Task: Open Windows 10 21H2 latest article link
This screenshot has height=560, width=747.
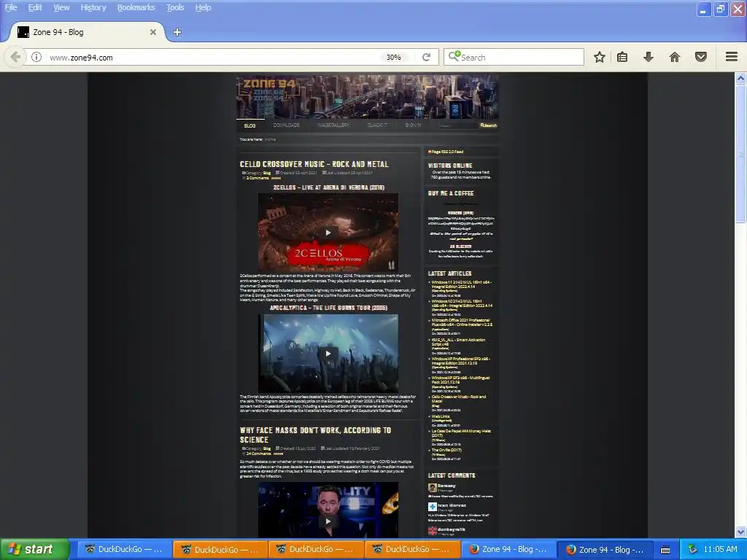Action: pyautogui.click(x=462, y=303)
